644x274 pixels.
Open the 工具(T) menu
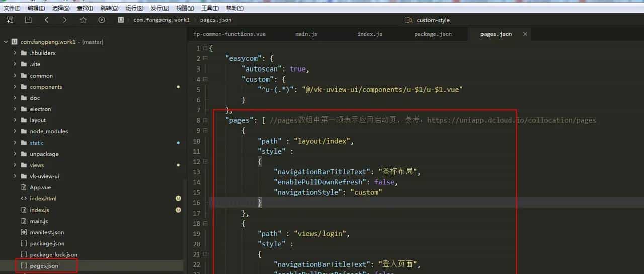(210, 8)
